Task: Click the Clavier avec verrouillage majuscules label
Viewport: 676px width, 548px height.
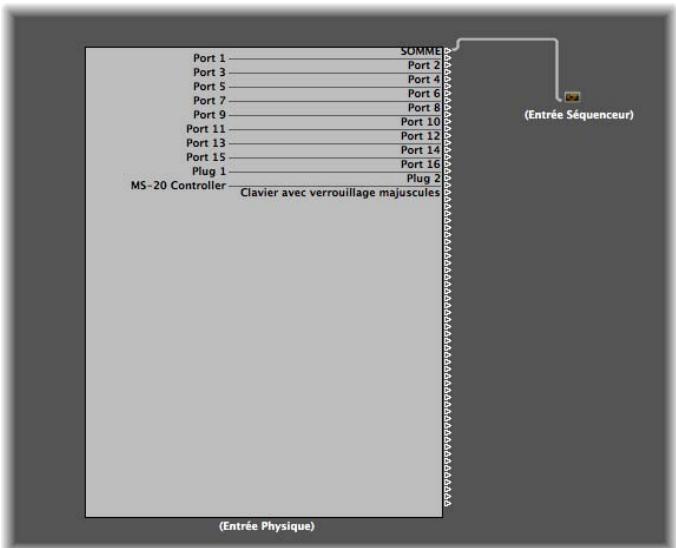Action: (340, 193)
